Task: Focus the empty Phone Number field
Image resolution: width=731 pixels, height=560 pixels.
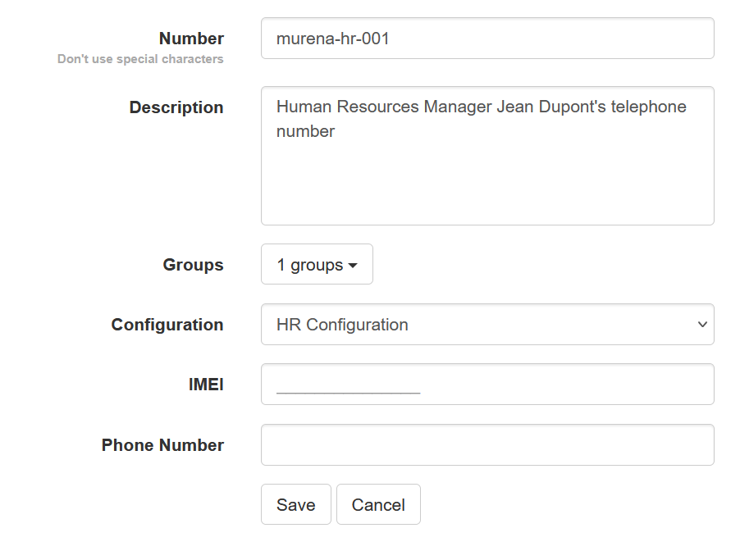Action: coord(487,445)
